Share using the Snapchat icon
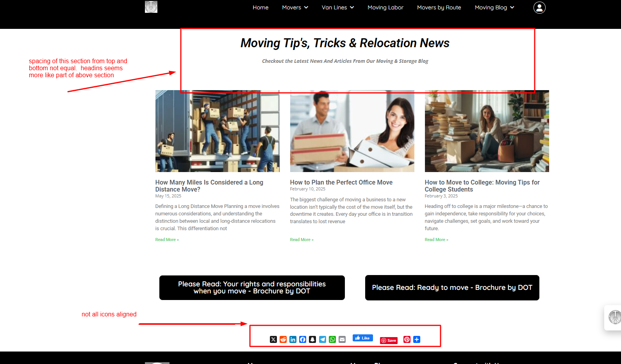621x364 pixels. tap(312, 339)
